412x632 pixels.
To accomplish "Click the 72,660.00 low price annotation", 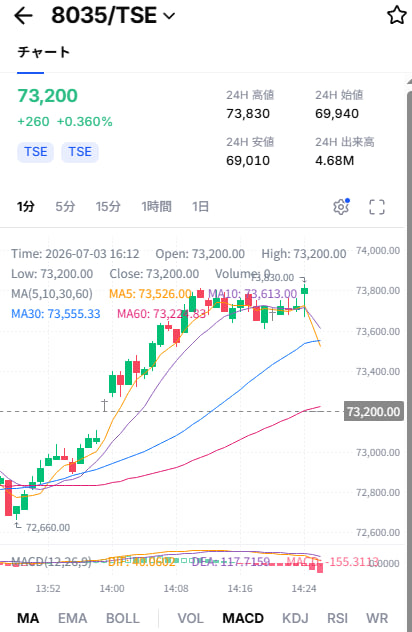I will (48, 527).
